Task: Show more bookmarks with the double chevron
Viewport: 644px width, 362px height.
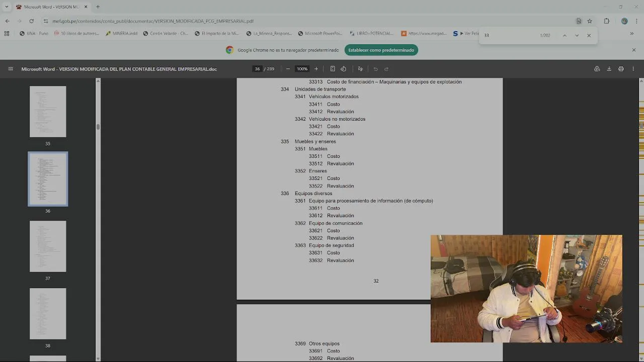Action: (x=632, y=34)
